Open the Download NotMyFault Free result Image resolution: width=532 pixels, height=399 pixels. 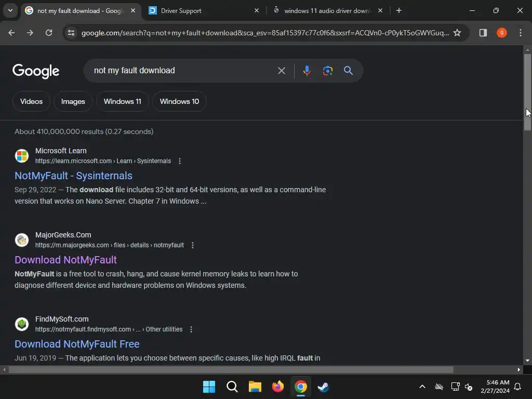[x=77, y=344]
